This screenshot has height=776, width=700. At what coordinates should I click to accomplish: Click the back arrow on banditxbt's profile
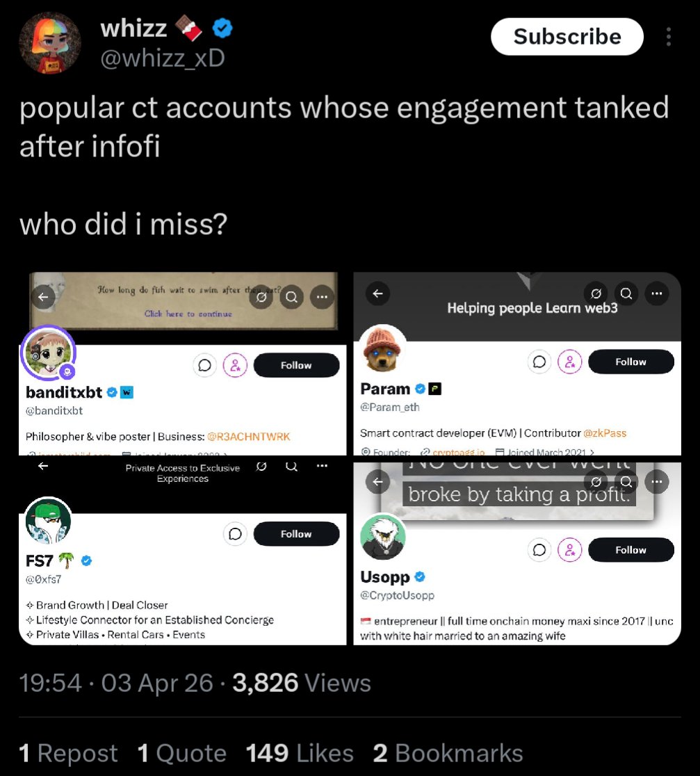pos(43,298)
